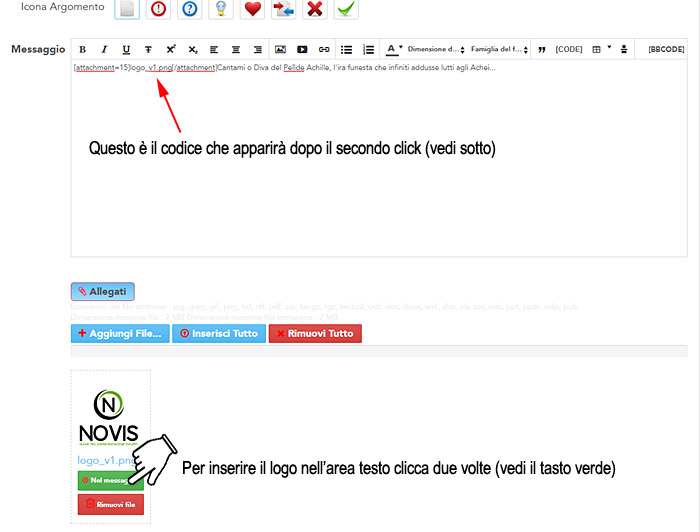Insert a hyperlink using the link icon
Screen dimensions: 700x532
tap(323, 49)
